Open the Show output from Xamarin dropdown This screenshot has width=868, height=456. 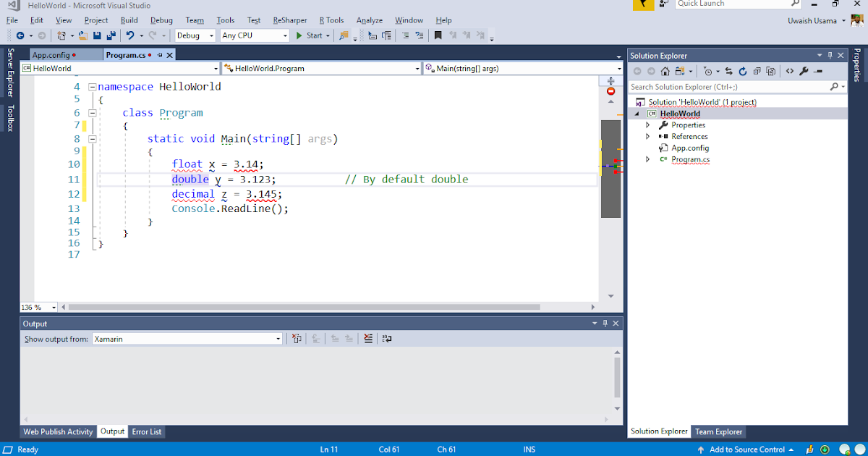(x=278, y=338)
